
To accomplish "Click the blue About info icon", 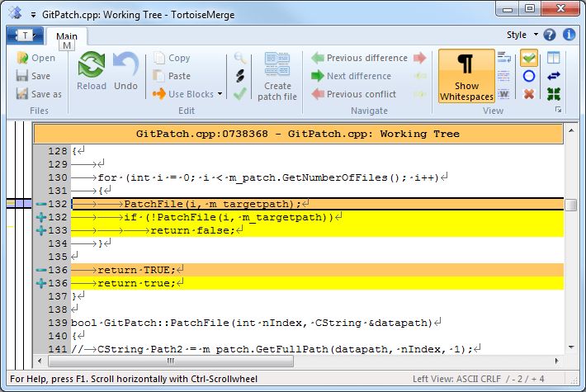I will [x=569, y=35].
